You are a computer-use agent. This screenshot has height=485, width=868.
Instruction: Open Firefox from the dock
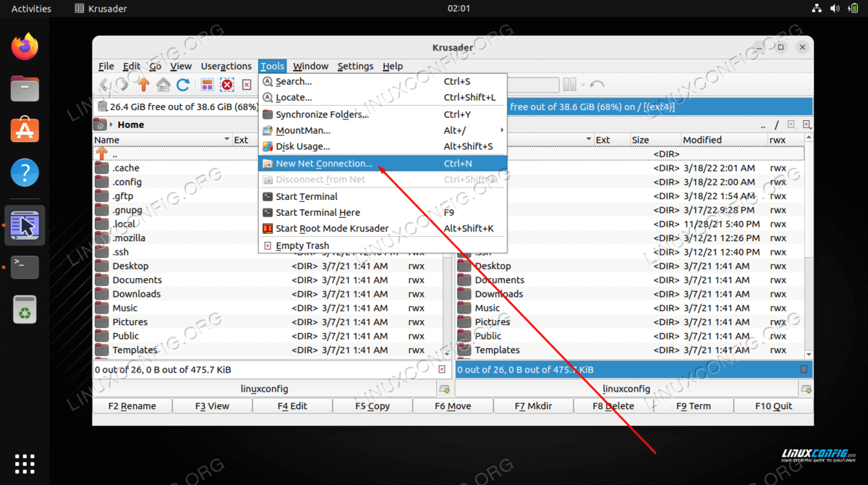(25, 47)
